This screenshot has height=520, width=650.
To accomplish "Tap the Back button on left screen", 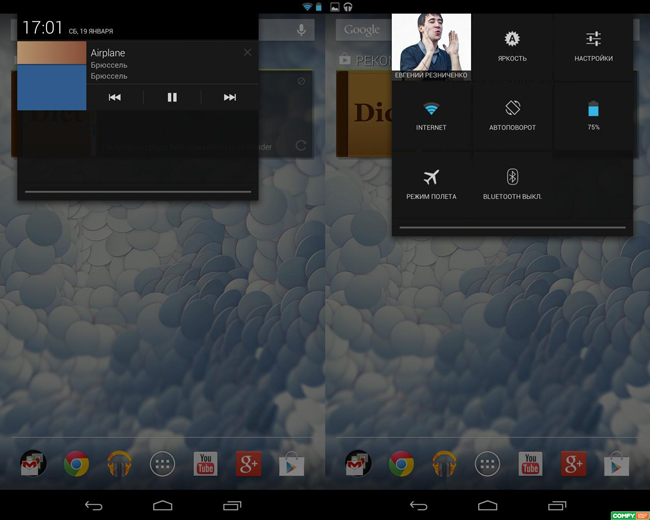I will 94,505.
